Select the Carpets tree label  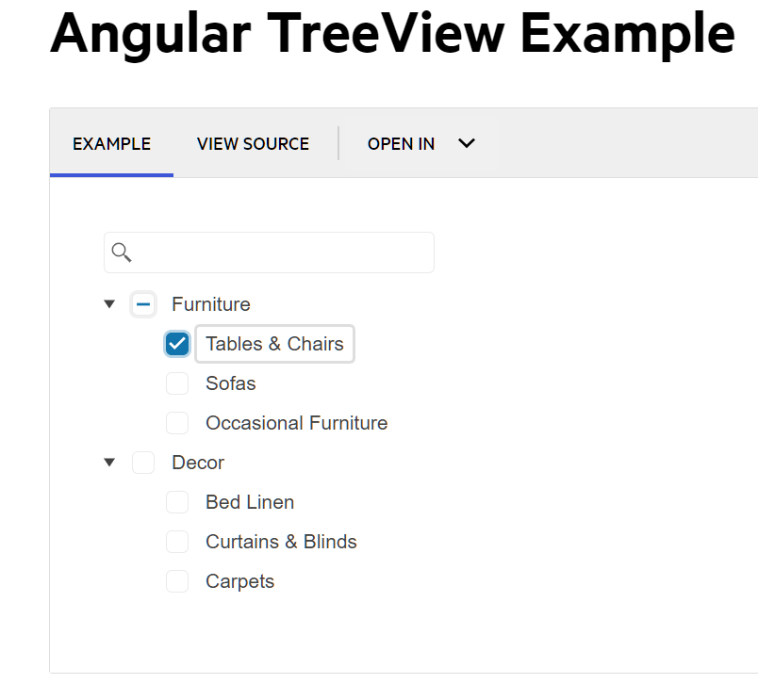[x=239, y=581]
